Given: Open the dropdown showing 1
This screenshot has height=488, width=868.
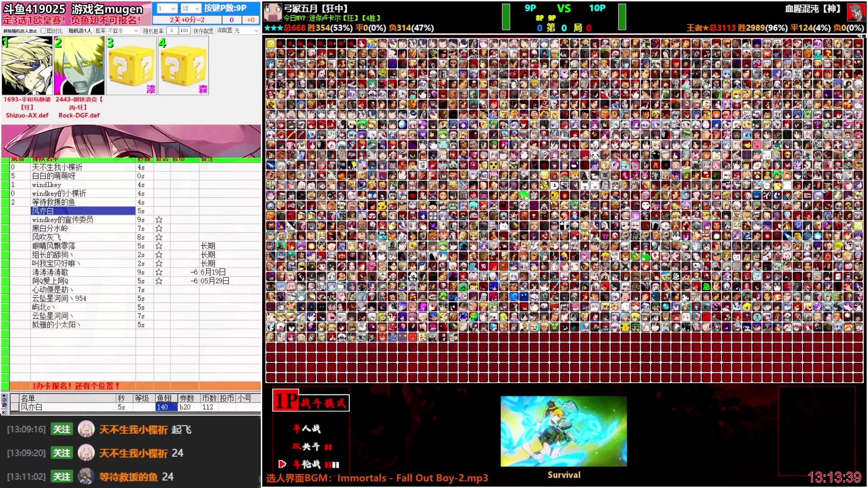Looking at the screenshot, I should point(166,8).
